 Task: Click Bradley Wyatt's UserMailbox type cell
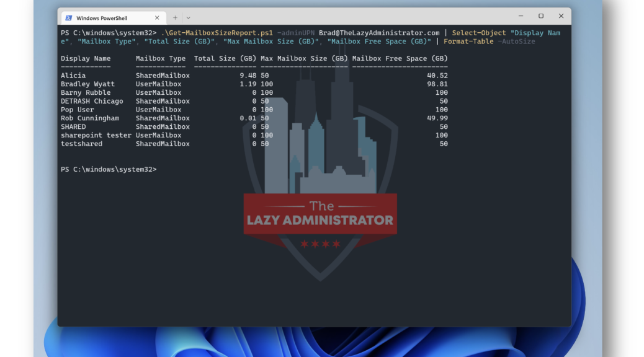(x=159, y=84)
